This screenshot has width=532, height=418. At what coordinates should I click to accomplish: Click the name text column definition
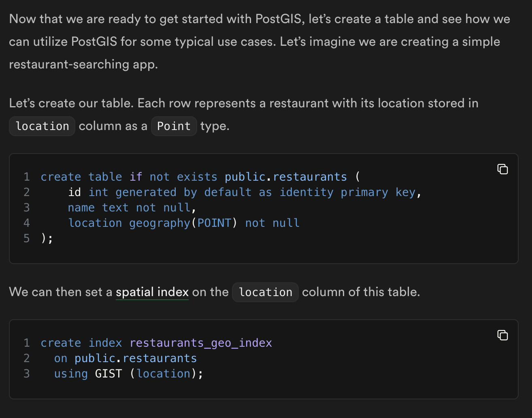(98, 207)
